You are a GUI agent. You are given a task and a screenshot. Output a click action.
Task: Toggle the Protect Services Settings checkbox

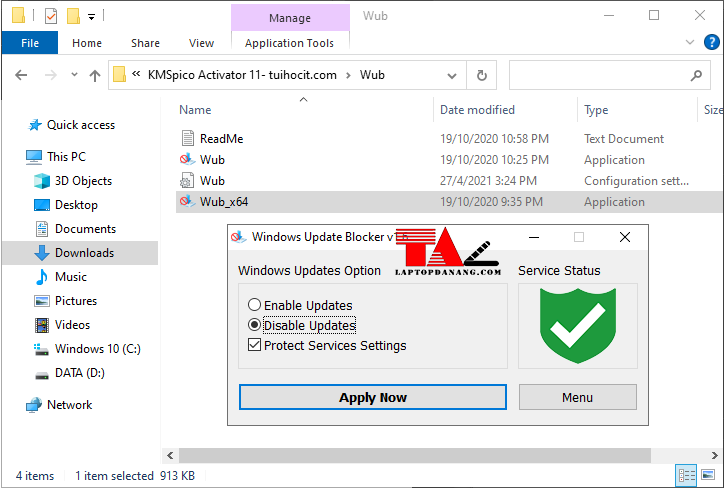coord(255,346)
